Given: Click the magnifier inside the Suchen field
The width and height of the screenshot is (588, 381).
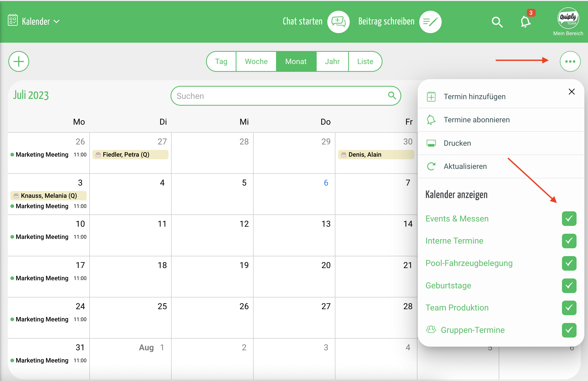Looking at the screenshot, I should coord(392,96).
